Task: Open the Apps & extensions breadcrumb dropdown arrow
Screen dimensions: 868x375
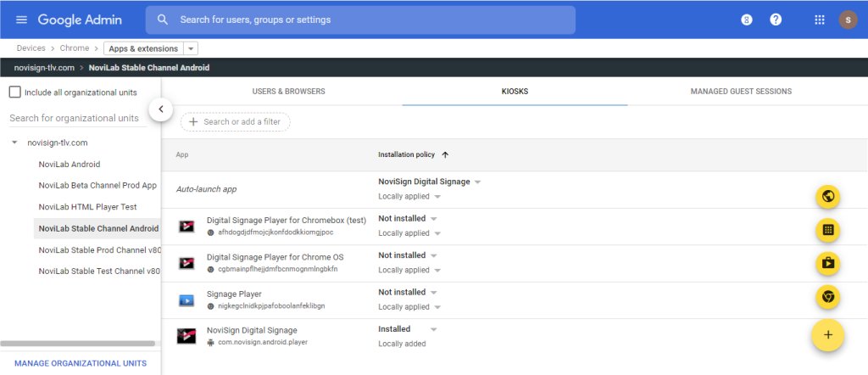Action: (191, 48)
